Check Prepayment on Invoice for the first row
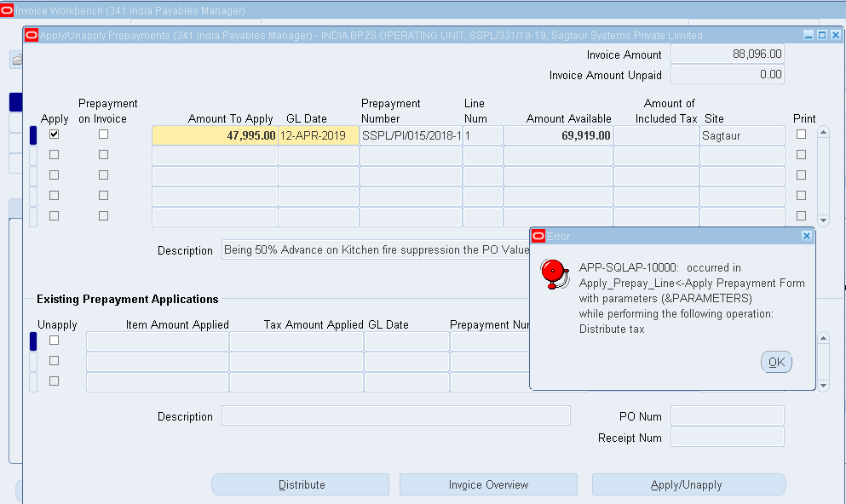Viewport: 846px width, 504px height. tap(103, 134)
